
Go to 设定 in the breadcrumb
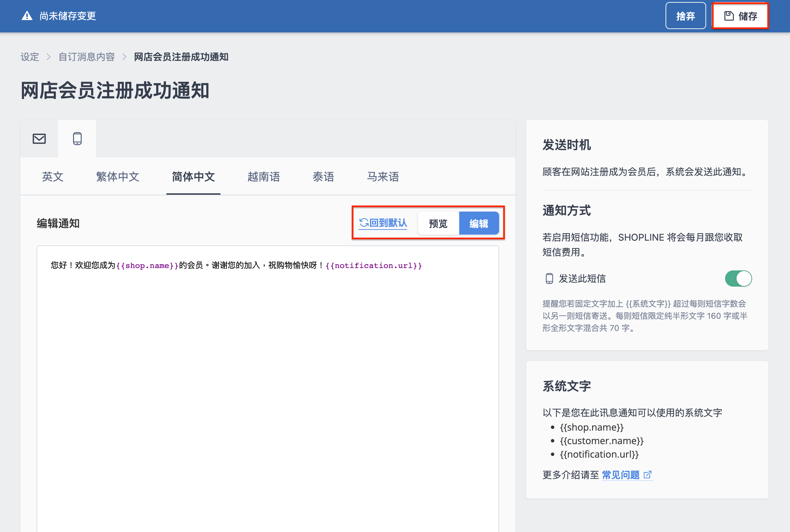(30, 57)
